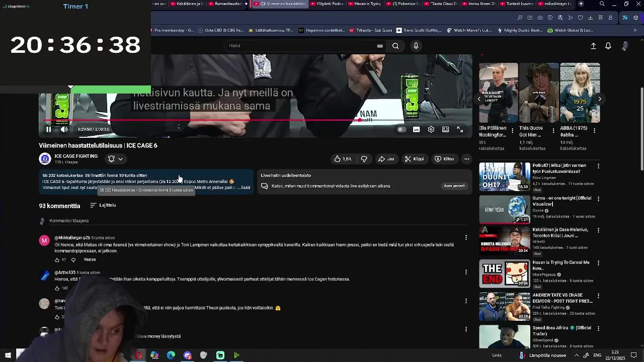
Task: Like the video showing 1,5 t.
Action: [x=343, y=159]
